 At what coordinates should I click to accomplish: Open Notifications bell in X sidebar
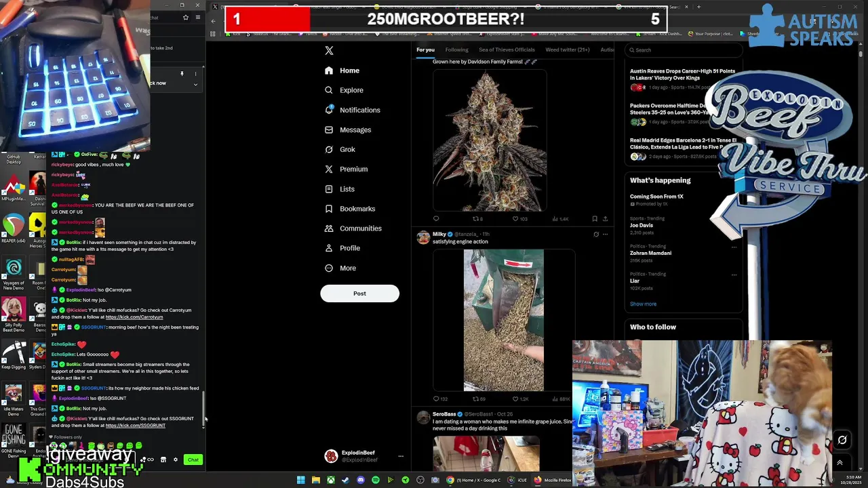329,110
